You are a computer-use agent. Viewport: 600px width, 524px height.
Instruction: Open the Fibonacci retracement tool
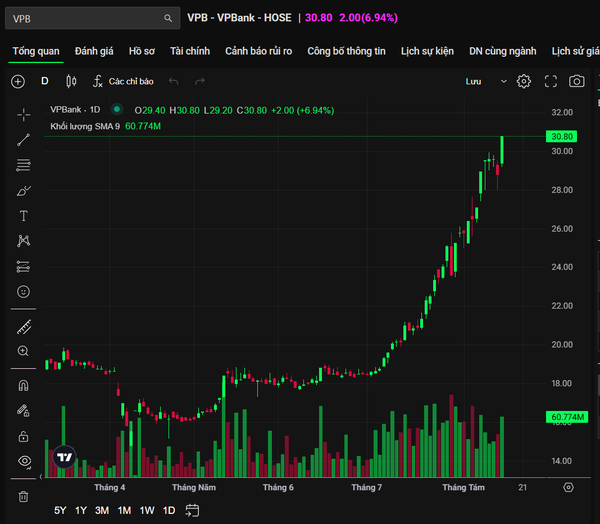(23, 165)
